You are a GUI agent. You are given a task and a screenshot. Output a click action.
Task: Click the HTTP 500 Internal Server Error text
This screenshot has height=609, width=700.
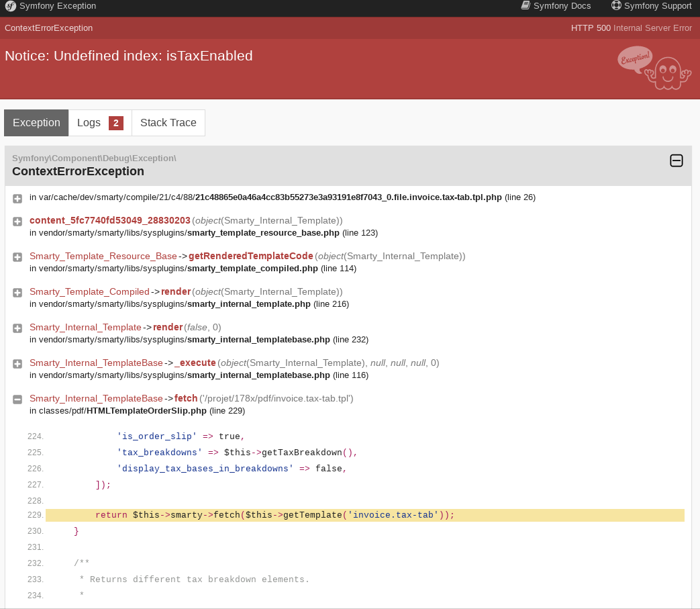(x=632, y=28)
